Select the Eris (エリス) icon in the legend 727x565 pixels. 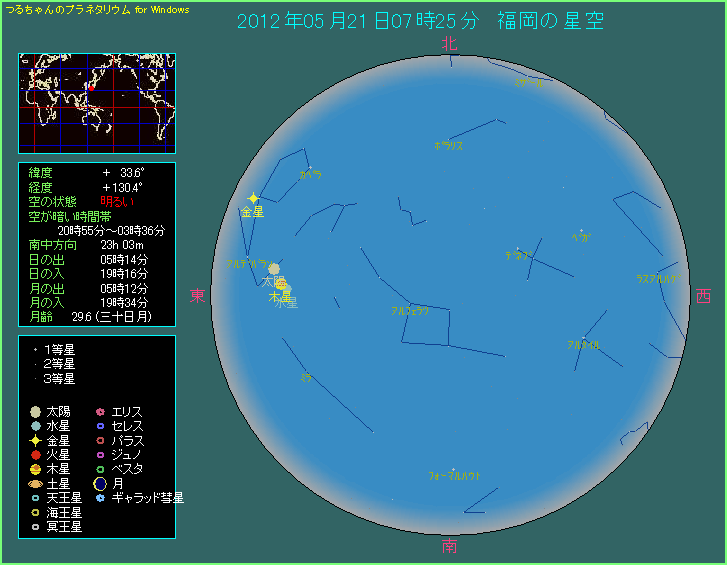pyautogui.click(x=100, y=412)
